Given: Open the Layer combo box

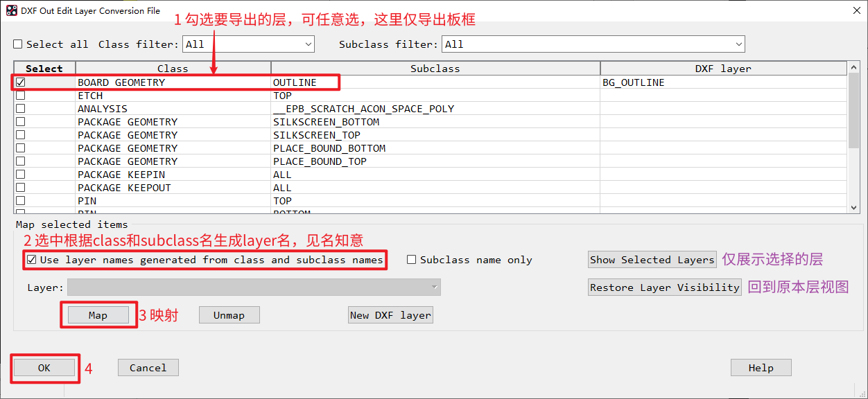Looking at the screenshot, I should tap(254, 287).
